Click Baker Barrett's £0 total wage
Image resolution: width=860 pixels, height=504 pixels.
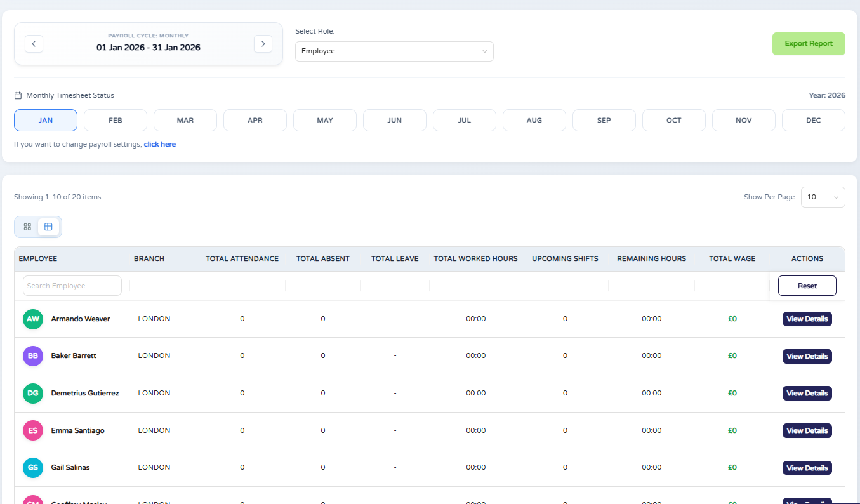[732, 356]
